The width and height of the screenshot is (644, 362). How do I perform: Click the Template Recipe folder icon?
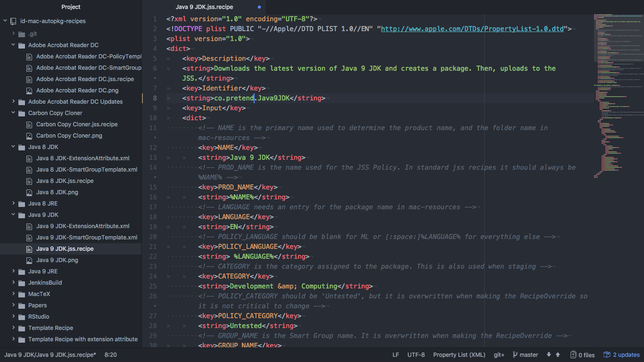click(21, 328)
